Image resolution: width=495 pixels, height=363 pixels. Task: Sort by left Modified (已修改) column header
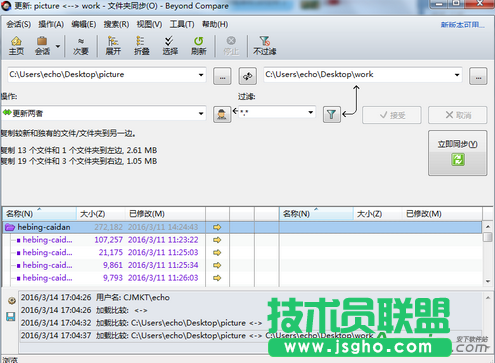coord(165,214)
